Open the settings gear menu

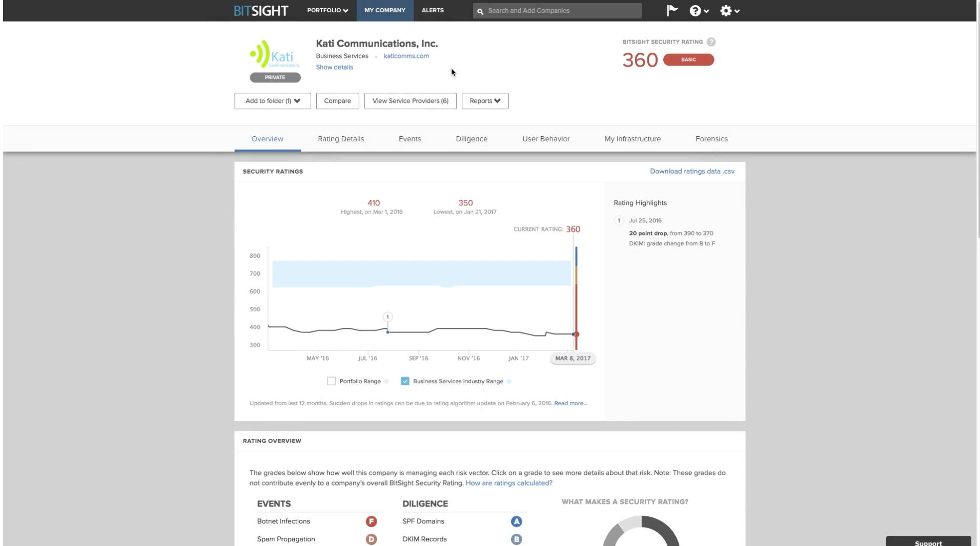(729, 11)
